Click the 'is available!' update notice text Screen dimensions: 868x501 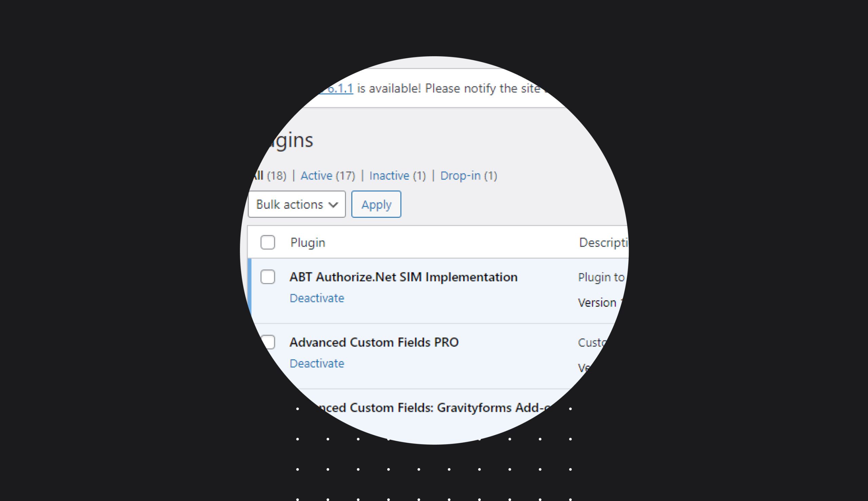coord(389,89)
